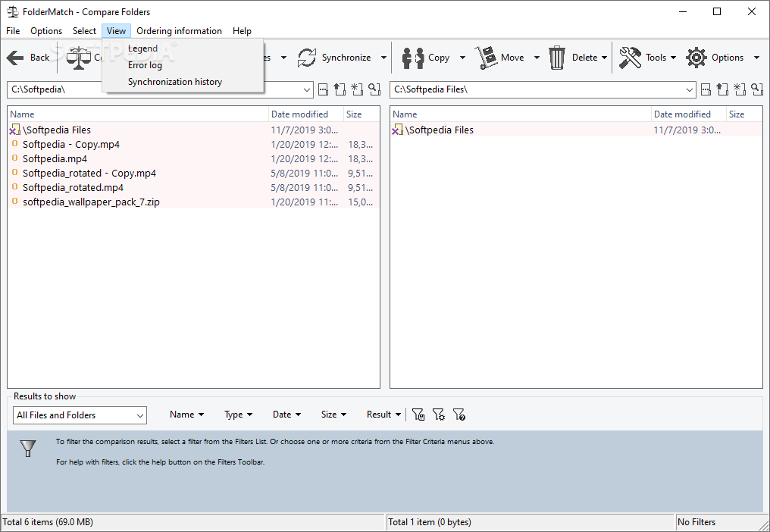This screenshot has width=770, height=532.
Task: Go up one level for left folder
Action: [x=340, y=89]
